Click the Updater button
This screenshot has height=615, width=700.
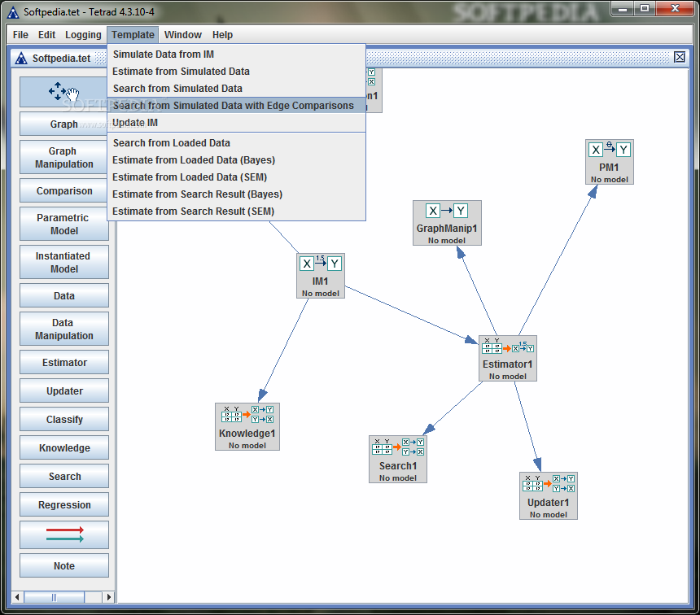click(x=63, y=391)
